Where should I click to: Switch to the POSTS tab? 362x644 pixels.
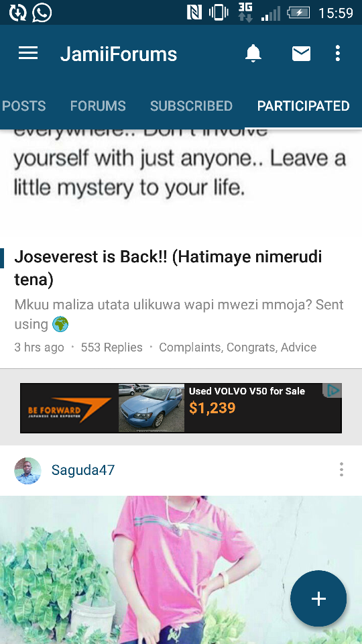pos(24,106)
